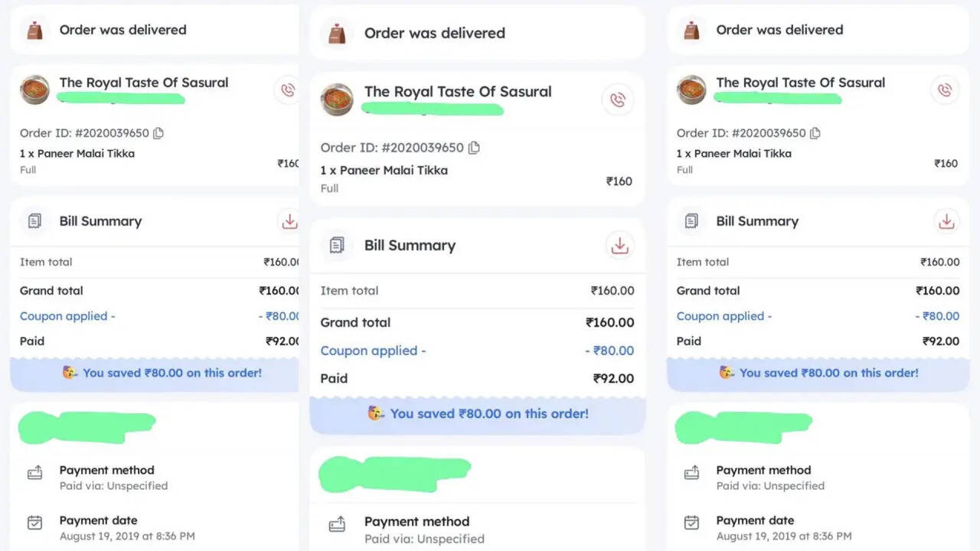Open the restaurant thumbnail in the middle panel
980x551 pixels.
[x=337, y=100]
